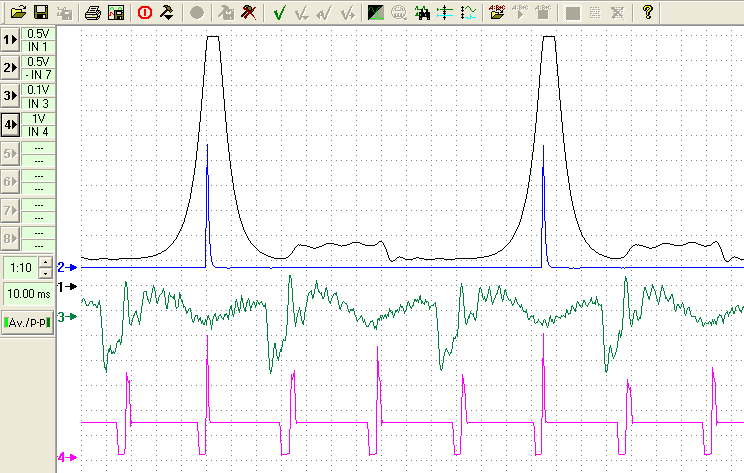Viewport: 744px width, 473px height.
Task: Toggle the black-and-grey waveform color scheme icon
Action: click(376, 12)
